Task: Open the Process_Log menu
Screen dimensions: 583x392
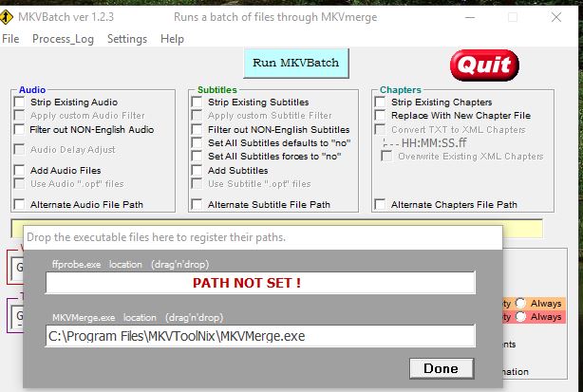Action: 63,39
